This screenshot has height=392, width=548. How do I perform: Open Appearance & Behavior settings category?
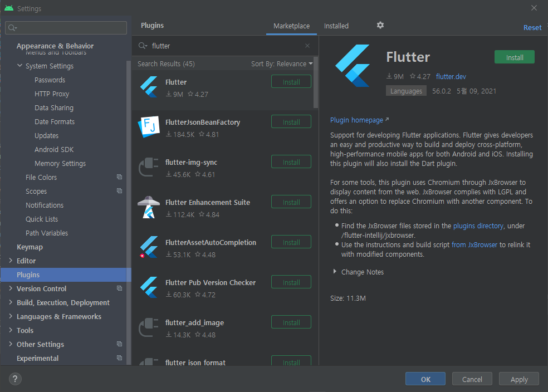pyautogui.click(x=55, y=46)
